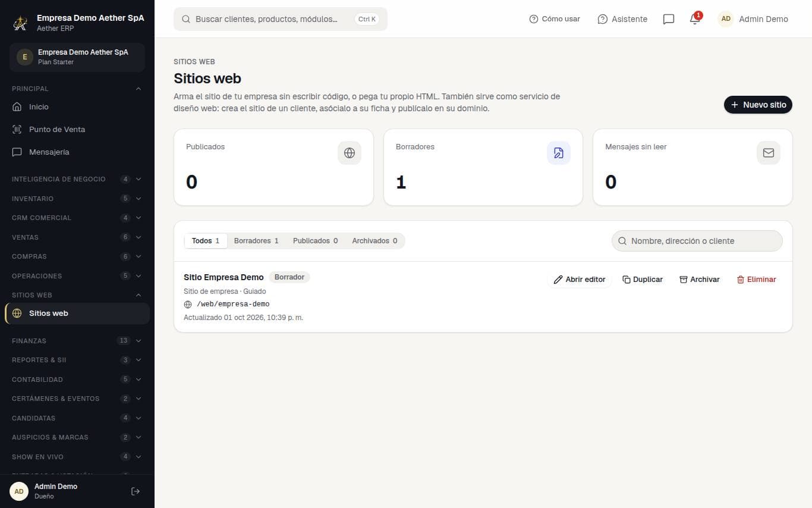Viewport: 812px width, 508px height.
Task: Expand the Compras section
Action: pyautogui.click(x=77, y=256)
